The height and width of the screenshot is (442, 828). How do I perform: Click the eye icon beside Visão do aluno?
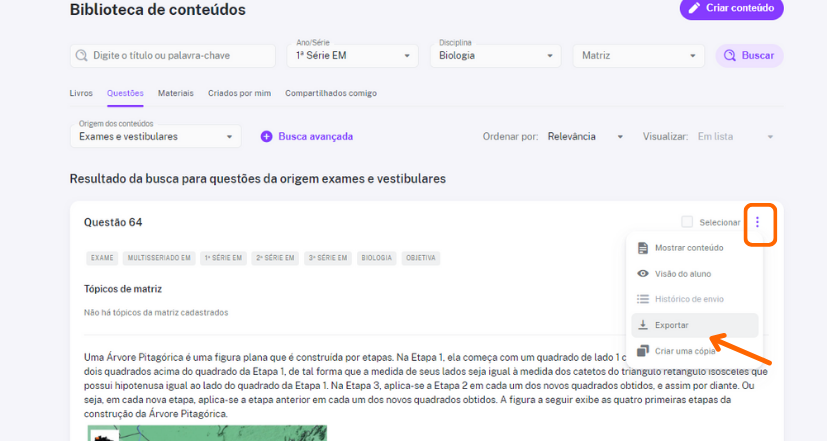coord(643,274)
